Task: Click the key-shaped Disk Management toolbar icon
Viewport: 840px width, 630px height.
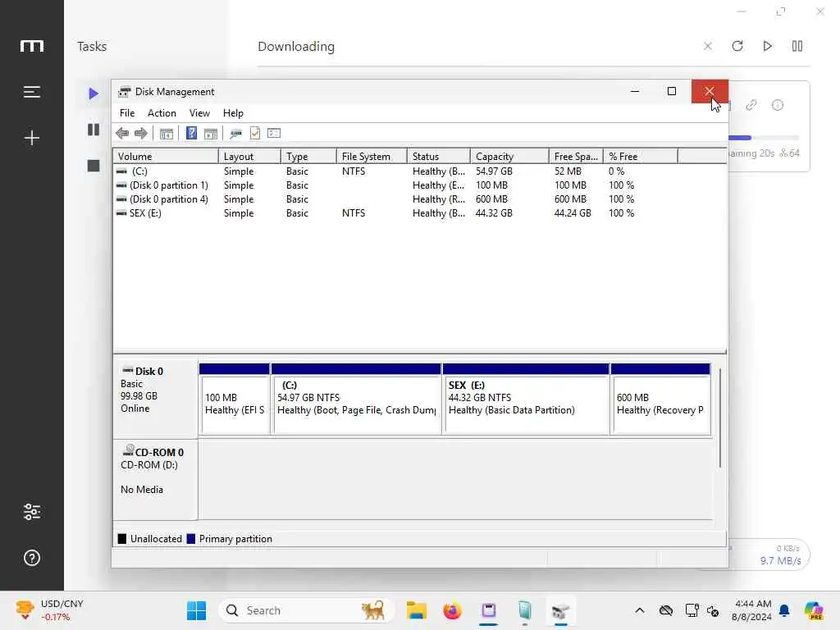Action: [235, 134]
